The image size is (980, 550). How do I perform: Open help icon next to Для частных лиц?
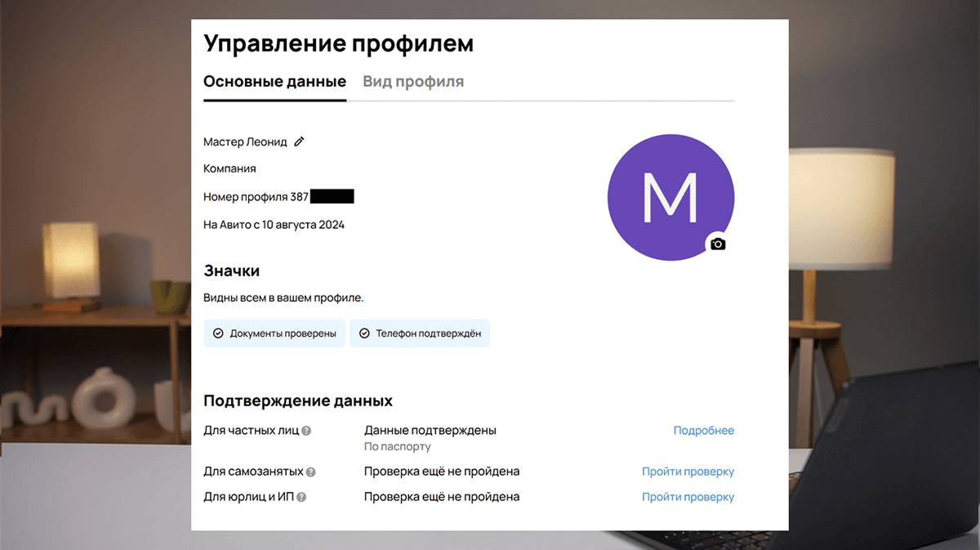(306, 431)
